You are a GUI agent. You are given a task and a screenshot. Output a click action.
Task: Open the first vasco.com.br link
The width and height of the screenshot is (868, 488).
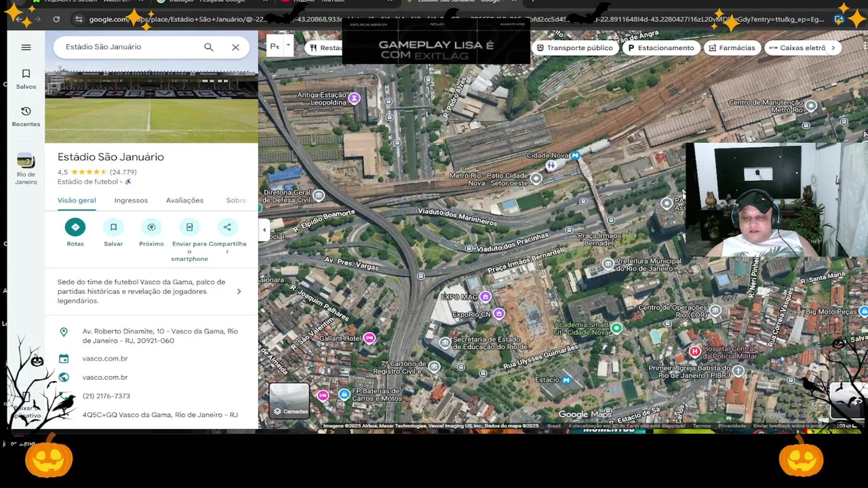pyautogui.click(x=105, y=359)
